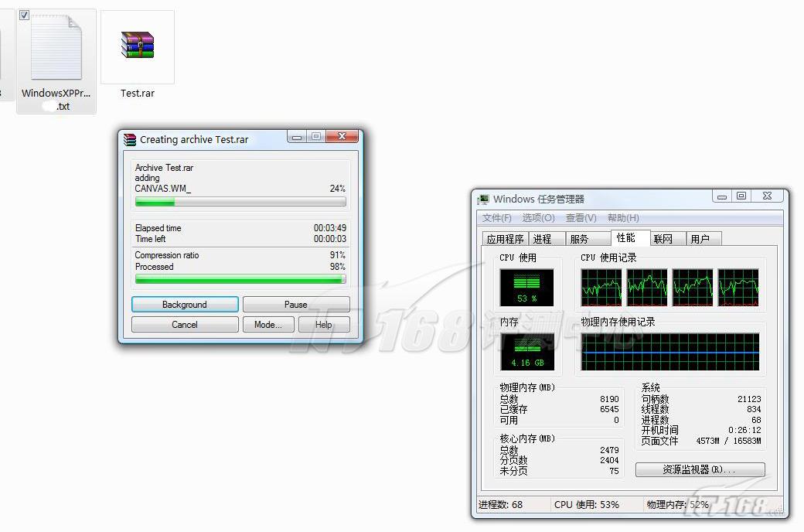Open the 文件(F) menu

497,218
